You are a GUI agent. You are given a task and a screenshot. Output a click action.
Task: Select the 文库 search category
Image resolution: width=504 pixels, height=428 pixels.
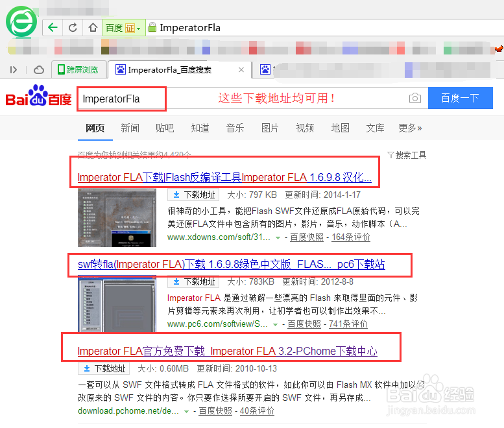pos(375,128)
